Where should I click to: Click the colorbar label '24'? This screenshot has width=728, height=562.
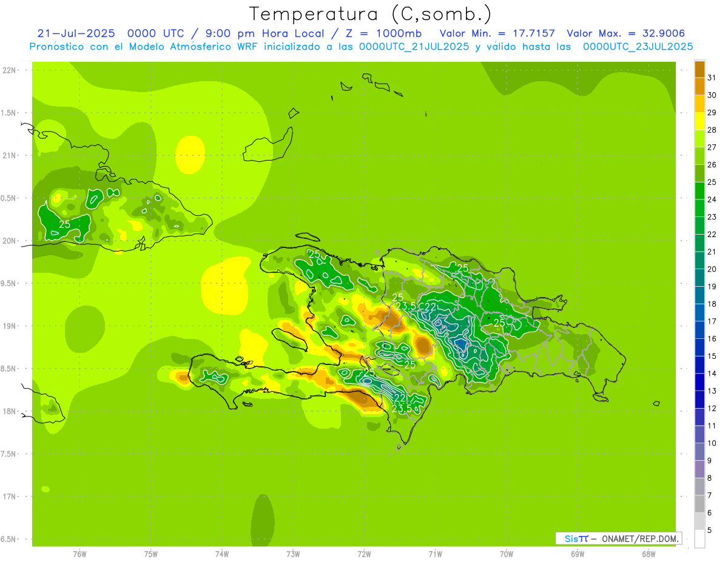[712, 199]
